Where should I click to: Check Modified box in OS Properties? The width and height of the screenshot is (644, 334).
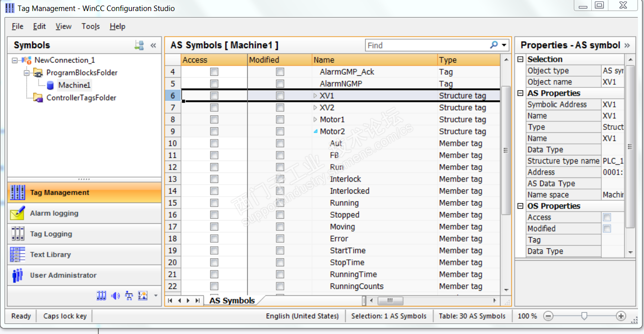coord(607,229)
